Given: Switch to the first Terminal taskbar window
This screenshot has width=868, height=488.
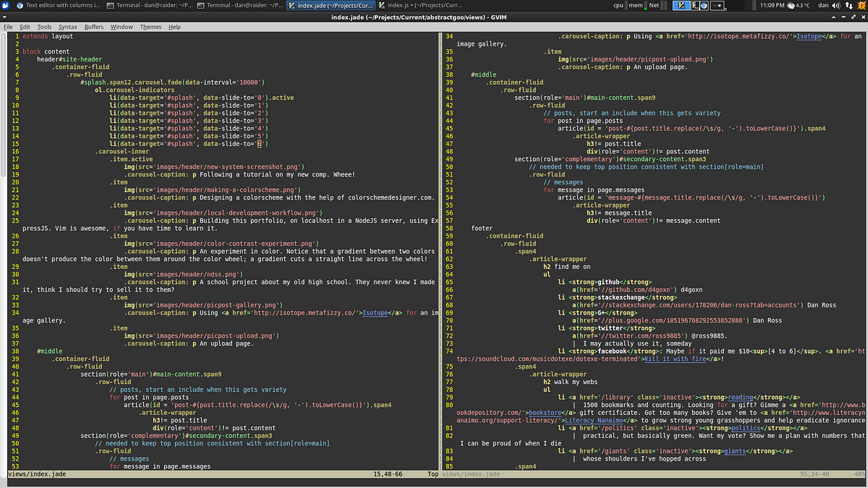Looking at the screenshot, I should tap(149, 6).
